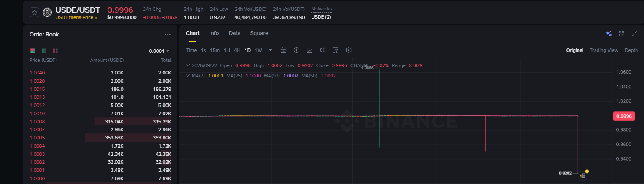Open more time intervals dropdown arrow

point(271,50)
